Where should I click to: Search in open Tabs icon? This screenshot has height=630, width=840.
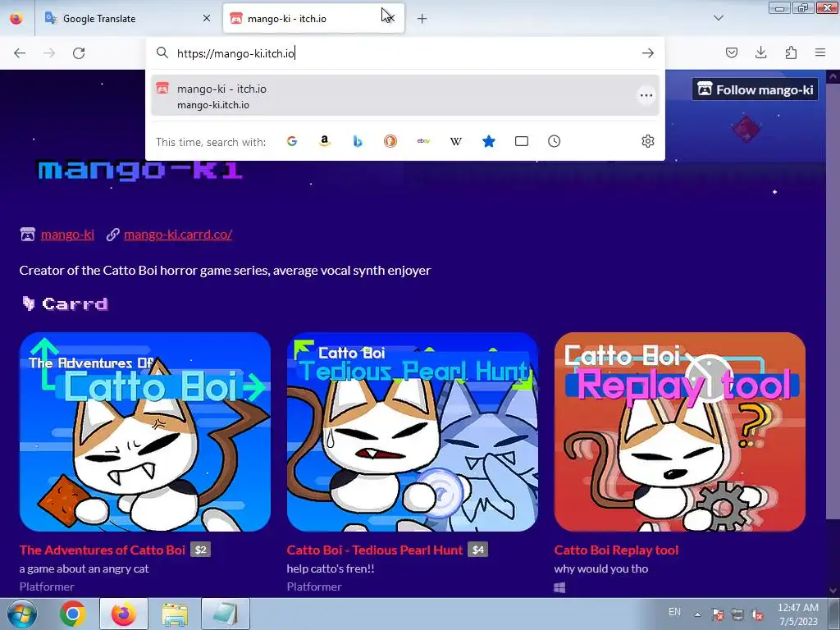coord(521,141)
